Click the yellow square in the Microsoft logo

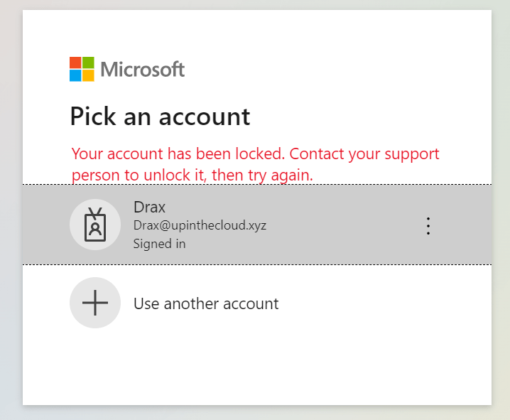(x=88, y=75)
